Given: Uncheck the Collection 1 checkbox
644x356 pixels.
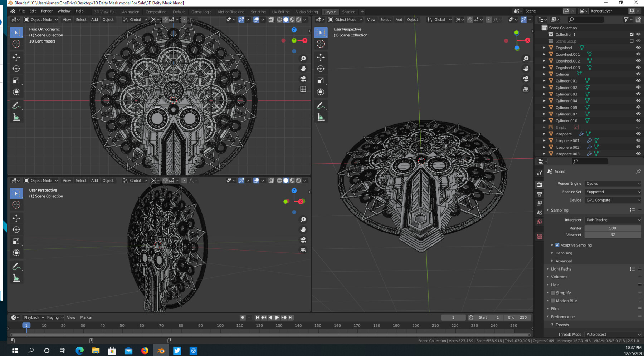Looking at the screenshot, I should tap(632, 34).
